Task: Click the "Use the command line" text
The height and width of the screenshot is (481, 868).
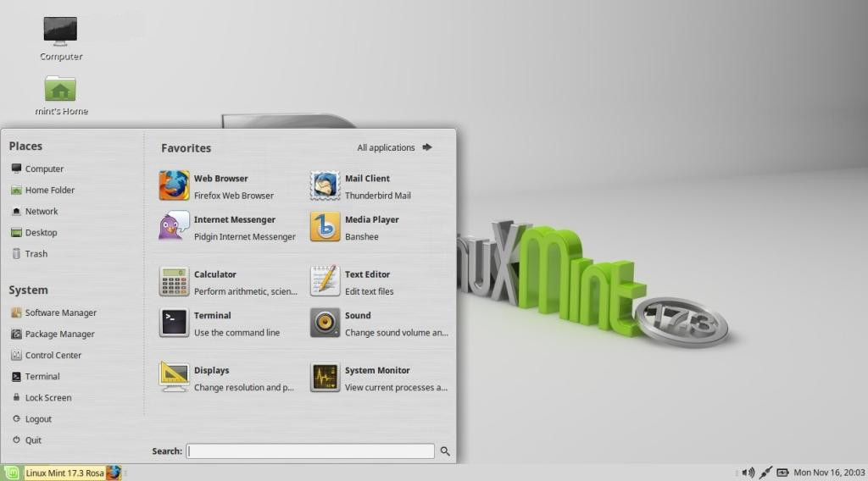Action: pos(236,333)
